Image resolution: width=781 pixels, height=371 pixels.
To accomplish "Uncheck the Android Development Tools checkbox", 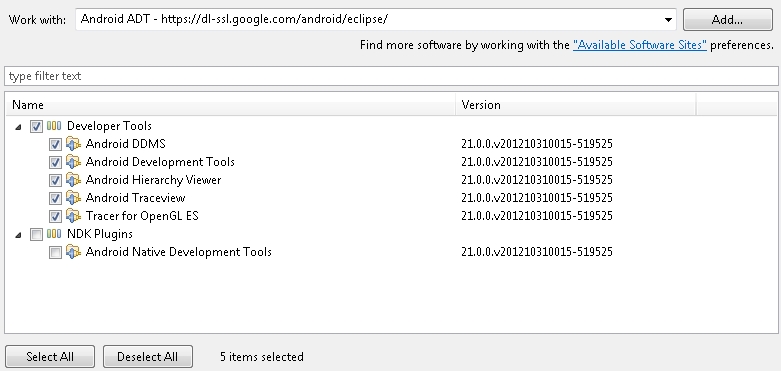I will click(x=55, y=162).
